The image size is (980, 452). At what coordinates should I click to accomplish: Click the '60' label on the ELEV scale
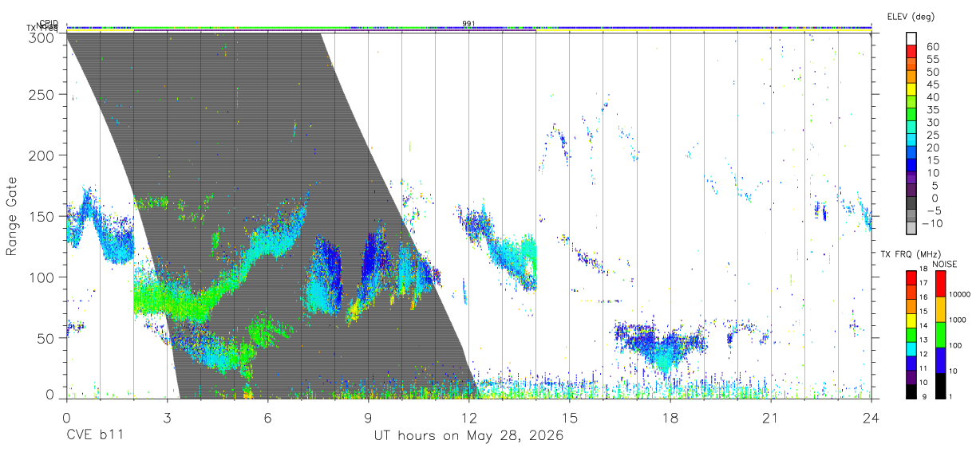point(933,46)
